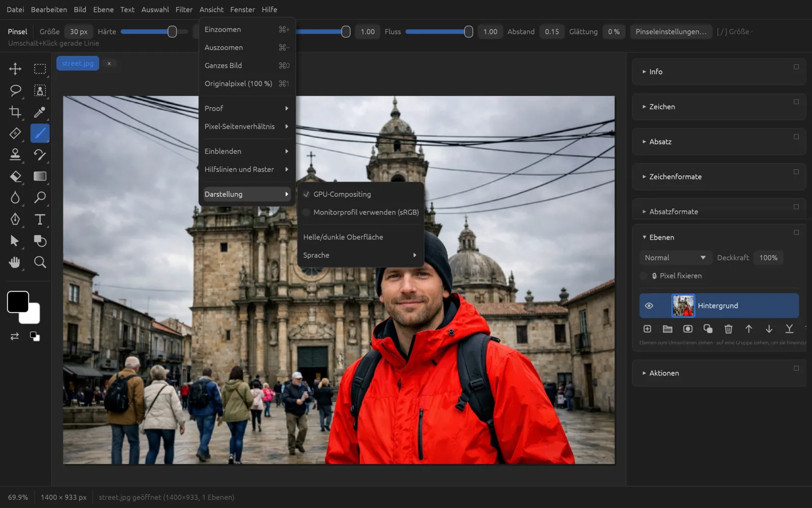Select the Eyedropper tool
This screenshot has width=812, height=508.
[x=40, y=112]
